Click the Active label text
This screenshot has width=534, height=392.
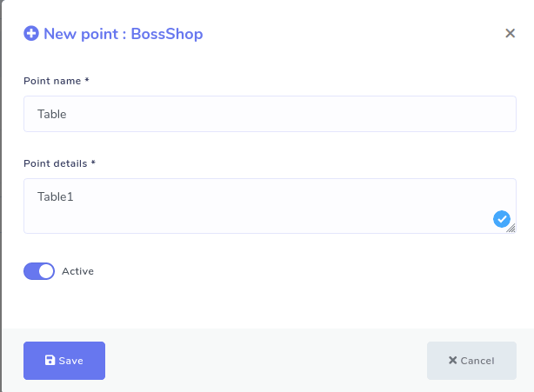point(77,271)
